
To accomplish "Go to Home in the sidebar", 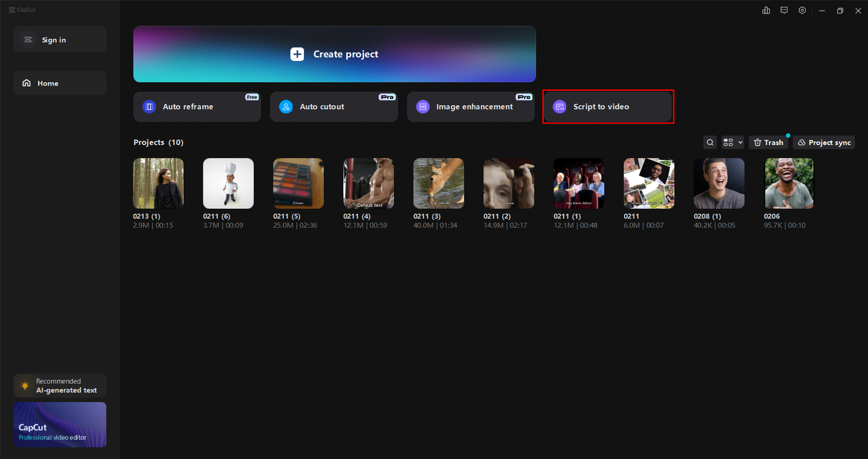I will [60, 83].
